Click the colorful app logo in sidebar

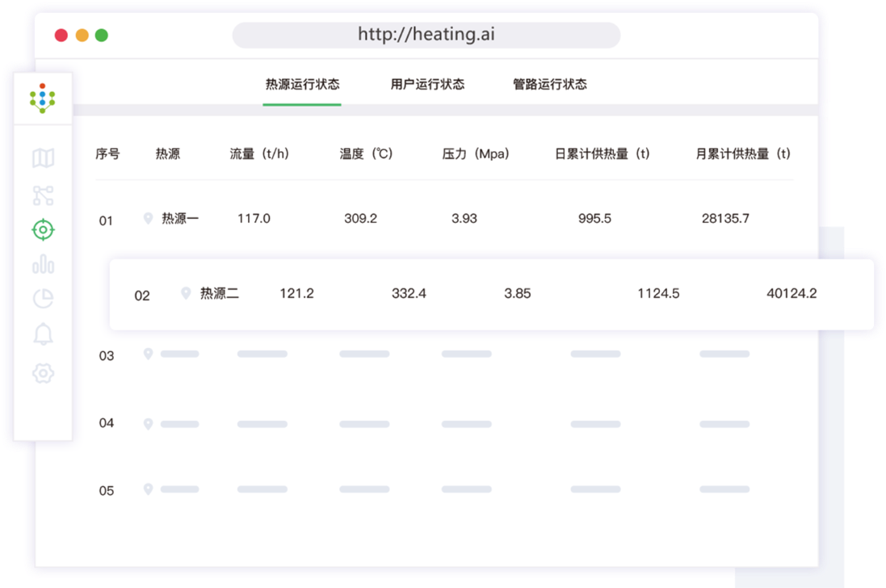[42, 99]
